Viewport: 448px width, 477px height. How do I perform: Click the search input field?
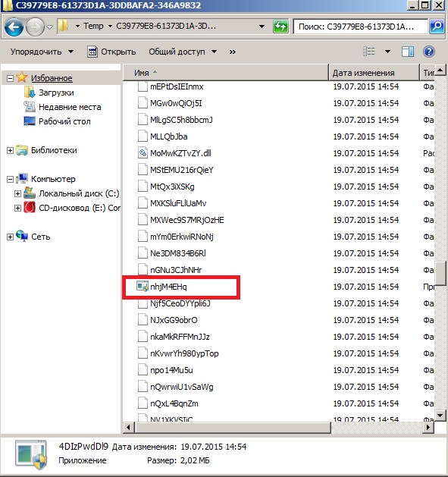click(x=360, y=27)
